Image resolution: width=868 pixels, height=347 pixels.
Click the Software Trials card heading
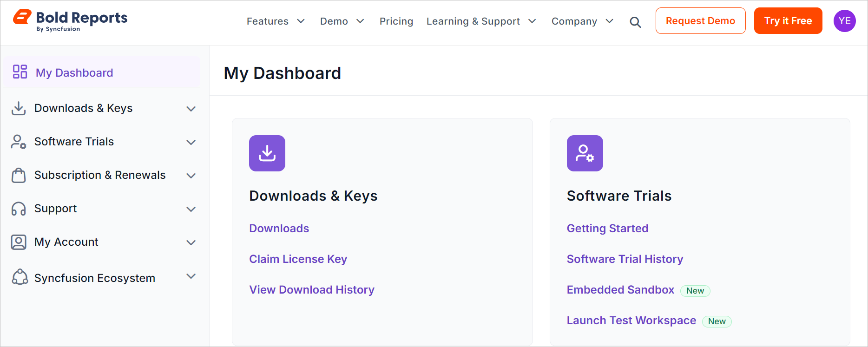click(x=619, y=196)
